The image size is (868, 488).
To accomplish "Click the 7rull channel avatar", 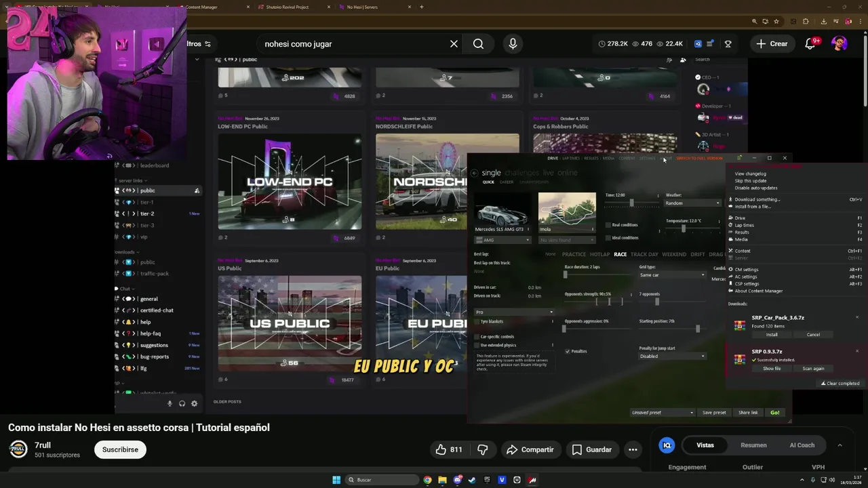I will pos(18,449).
